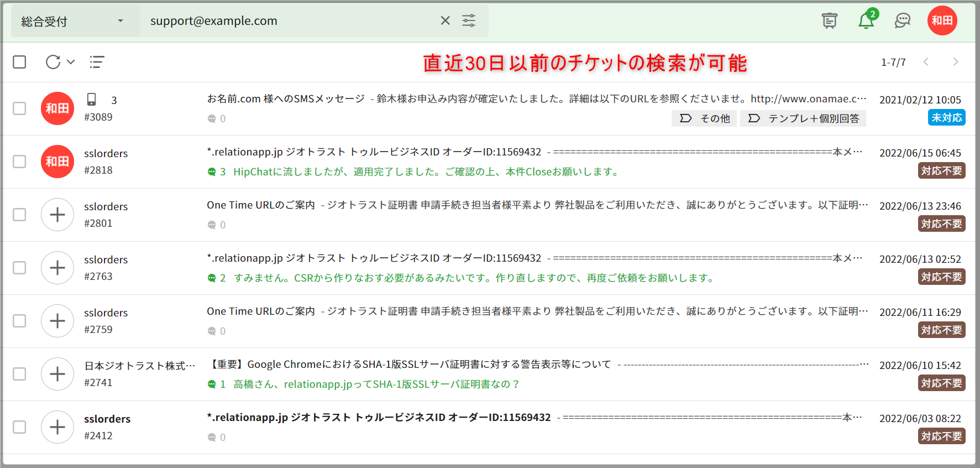Expand the dropdown arrow beside refresh
980x468 pixels.
(71, 62)
